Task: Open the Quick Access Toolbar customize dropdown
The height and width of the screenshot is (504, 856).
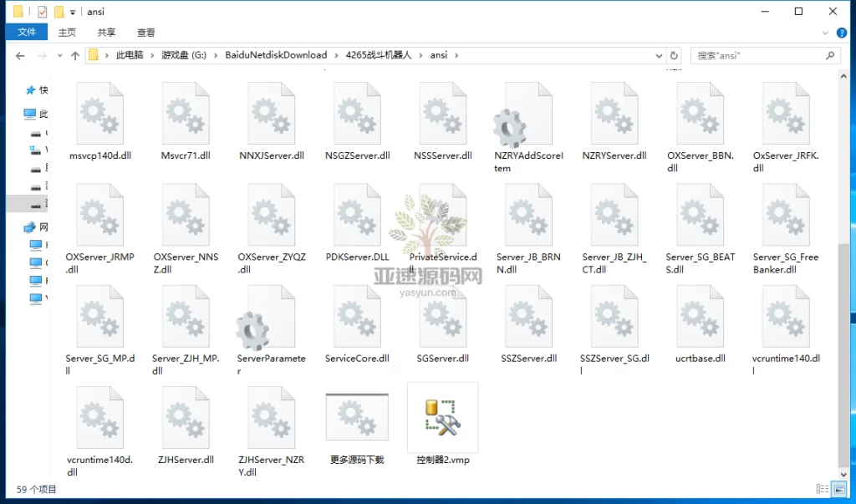Action: click(73, 12)
